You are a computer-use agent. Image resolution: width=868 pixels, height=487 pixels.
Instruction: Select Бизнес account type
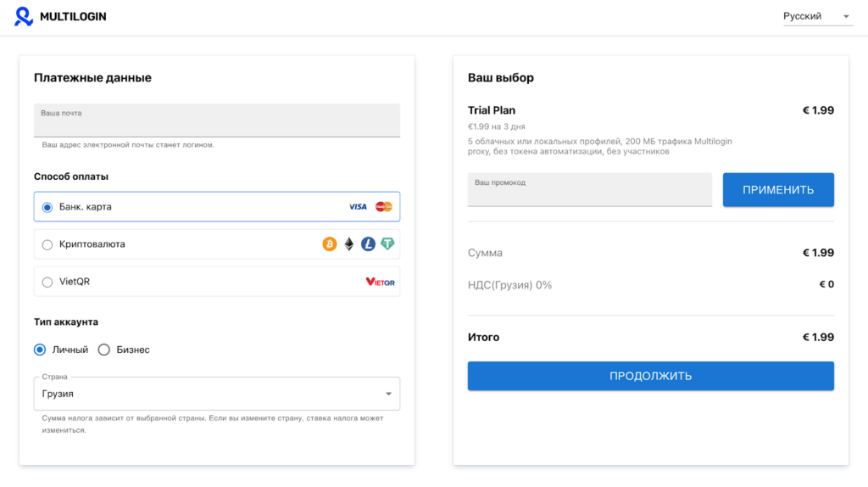pyautogui.click(x=124, y=350)
